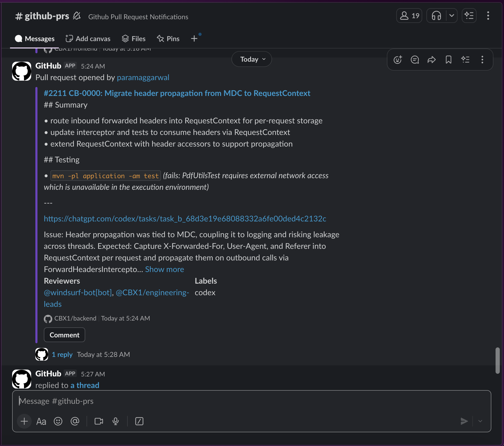
Task: Click the muted notifications bell icon
Action: [x=77, y=16]
